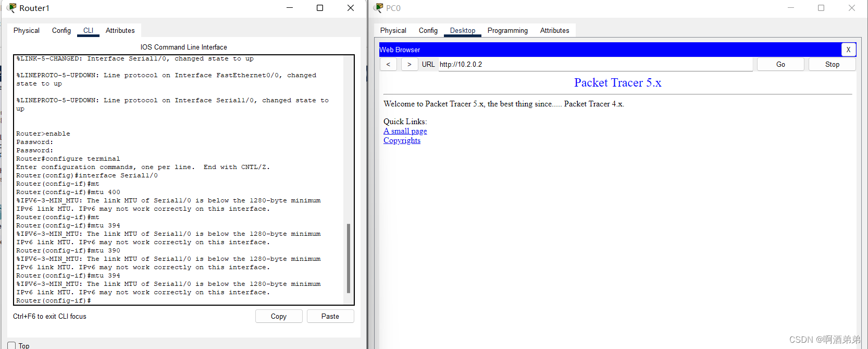Go back with the browser < button

click(388, 64)
